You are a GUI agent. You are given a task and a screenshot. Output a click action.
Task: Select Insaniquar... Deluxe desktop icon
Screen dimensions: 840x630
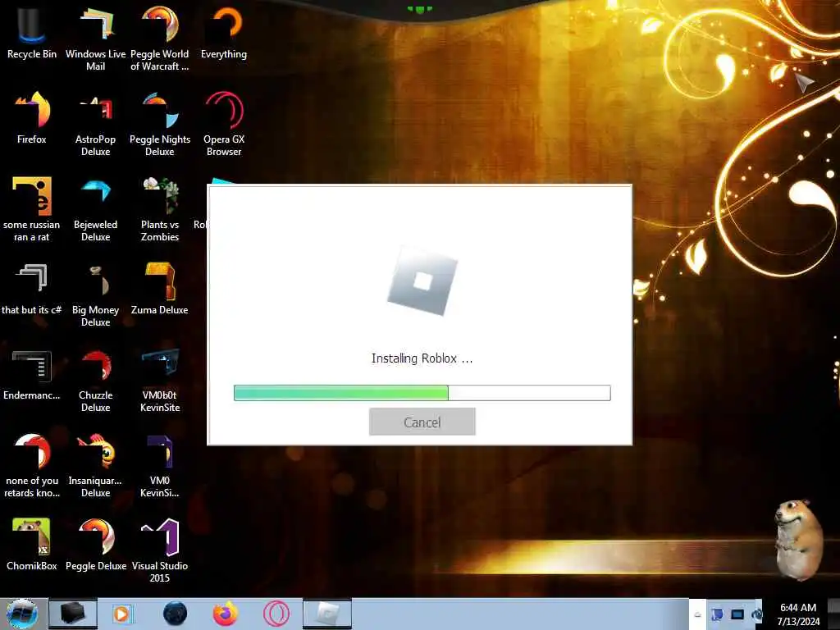[95, 465]
